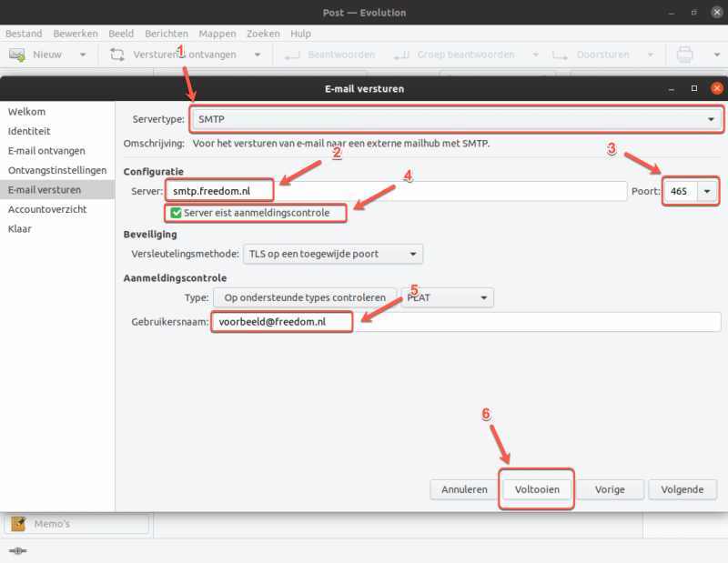Open the Berichten menu
The width and height of the screenshot is (728, 563).
[x=167, y=34]
